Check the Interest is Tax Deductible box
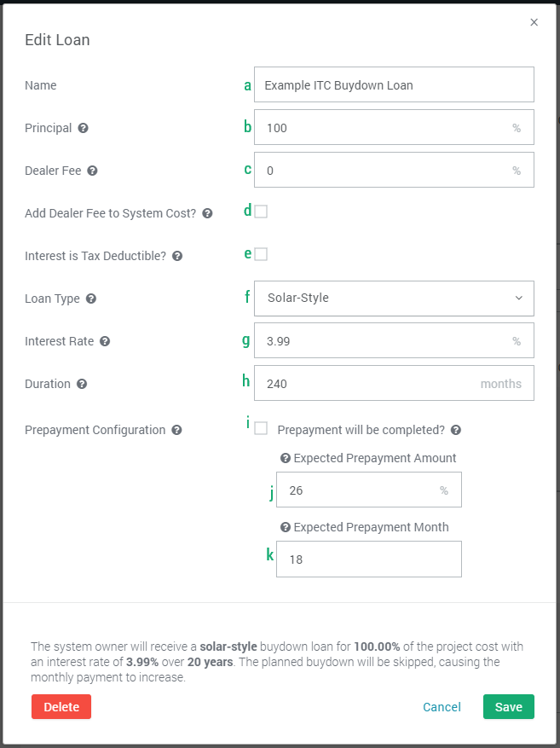Image resolution: width=560 pixels, height=748 pixels. [261, 254]
